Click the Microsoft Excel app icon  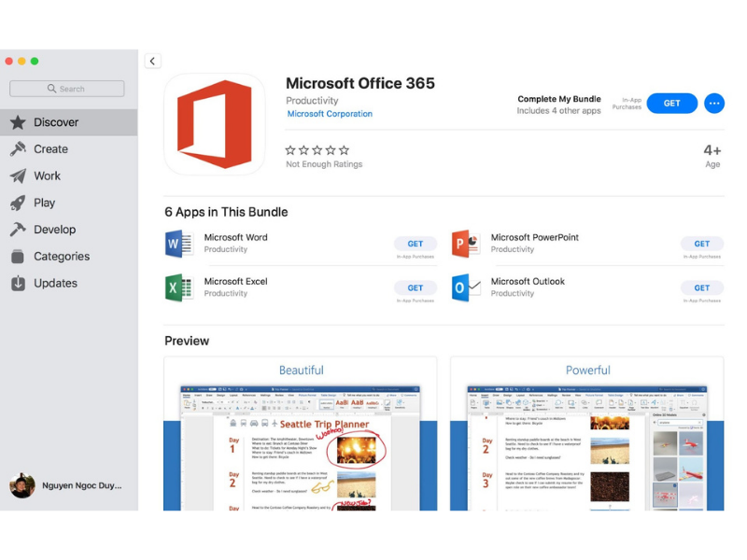179,287
